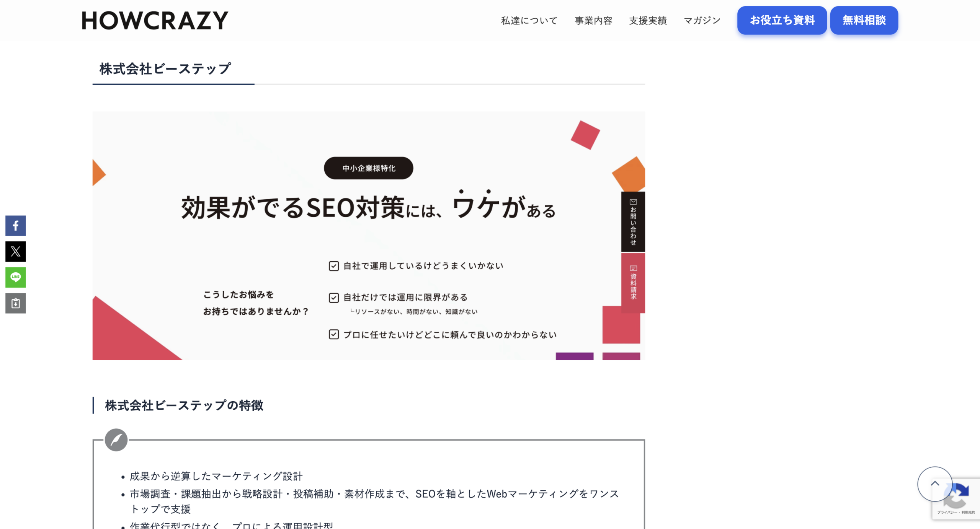Click the feather pen icon above feature box

[116, 440]
